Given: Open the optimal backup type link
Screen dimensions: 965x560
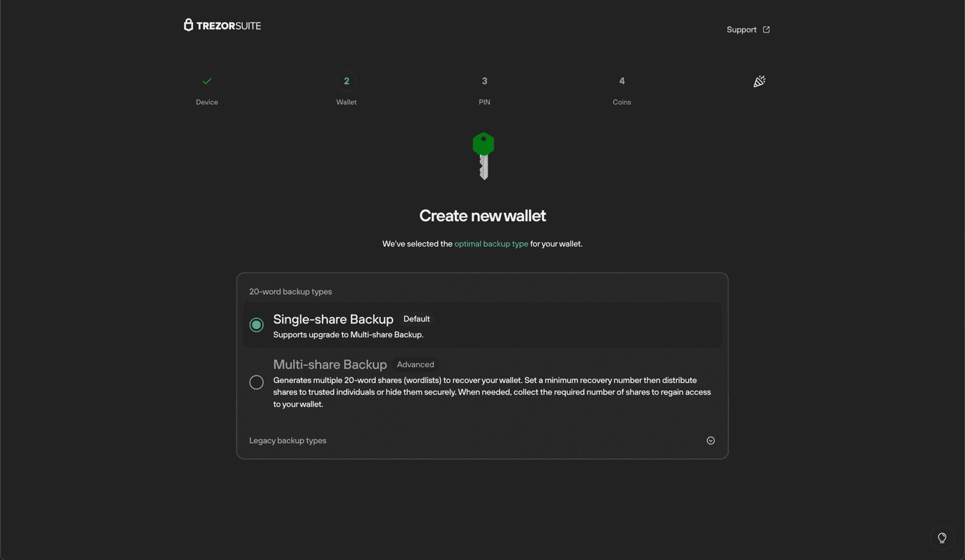Looking at the screenshot, I should pyautogui.click(x=491, y=244).
